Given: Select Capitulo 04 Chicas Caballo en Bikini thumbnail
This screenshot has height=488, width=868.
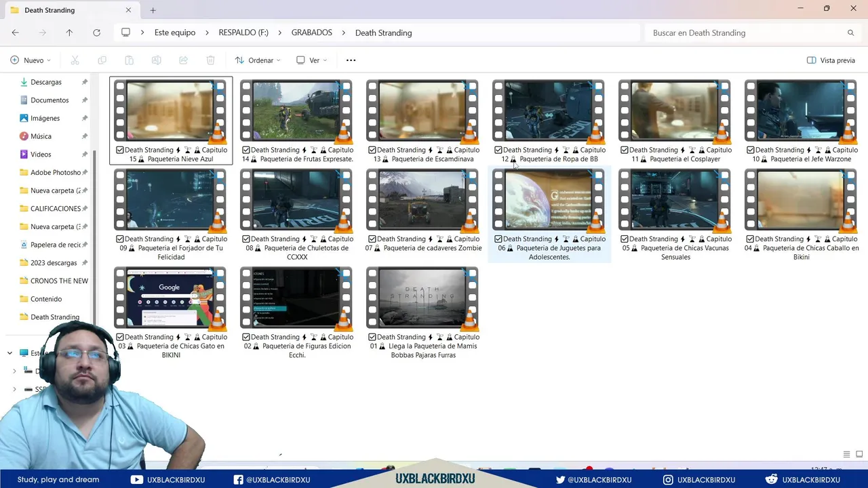Looking at the screenshot, I should (x=801, y=201).
